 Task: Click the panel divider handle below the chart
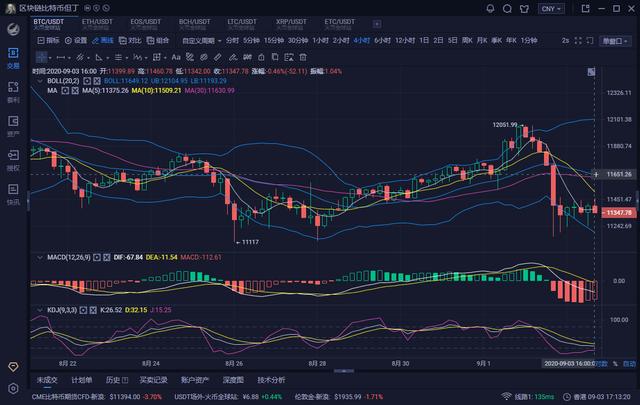point(344,371)
